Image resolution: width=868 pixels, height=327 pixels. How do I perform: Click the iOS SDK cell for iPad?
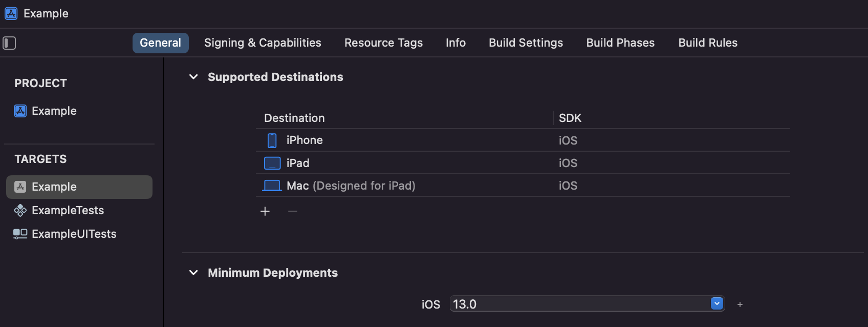568,163
